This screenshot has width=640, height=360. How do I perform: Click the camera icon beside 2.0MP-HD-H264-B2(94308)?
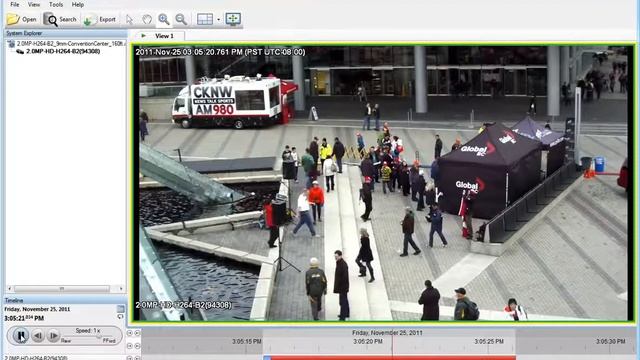pos(20,51)
